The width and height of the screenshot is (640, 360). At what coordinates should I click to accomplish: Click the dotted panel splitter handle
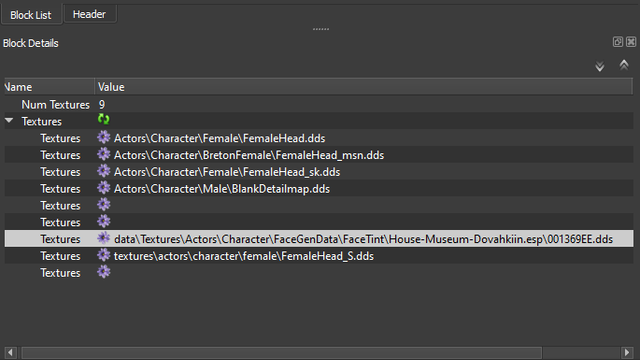[321, 29]
